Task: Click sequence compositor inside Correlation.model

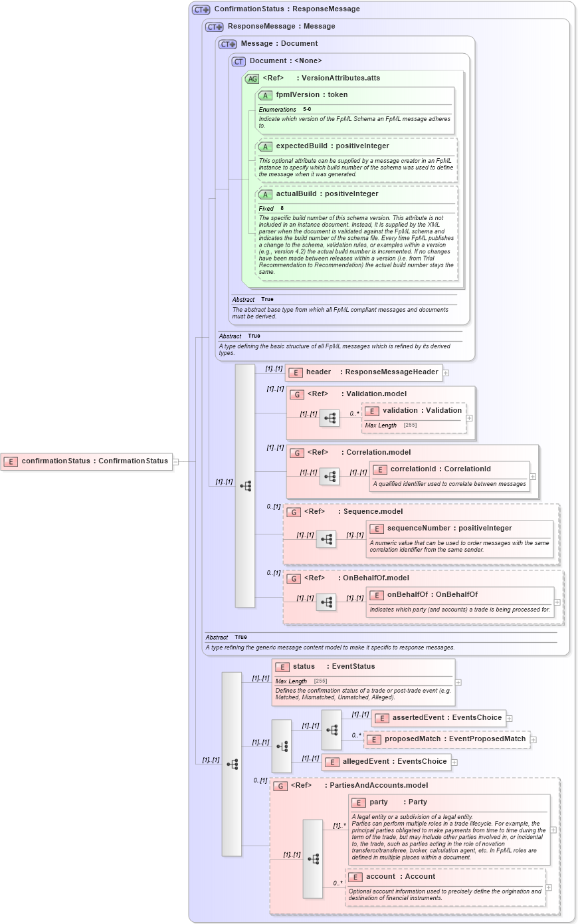Action: coord(330,477)
